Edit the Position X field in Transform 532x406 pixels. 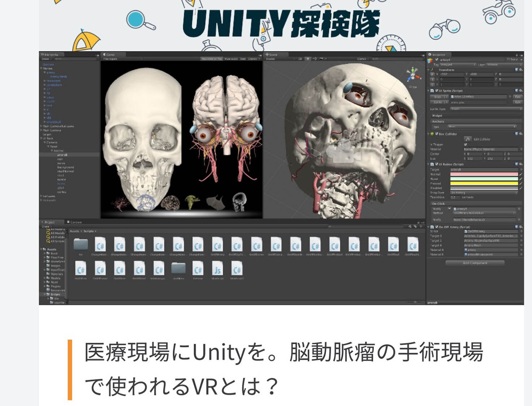point(451,74)
